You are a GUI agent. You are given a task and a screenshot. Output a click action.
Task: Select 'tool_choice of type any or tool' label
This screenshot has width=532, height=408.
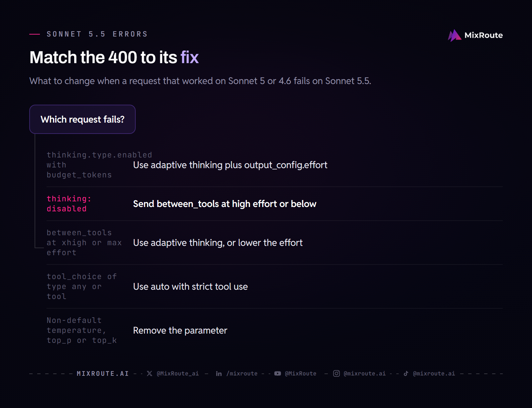click(x=82, y=286)
